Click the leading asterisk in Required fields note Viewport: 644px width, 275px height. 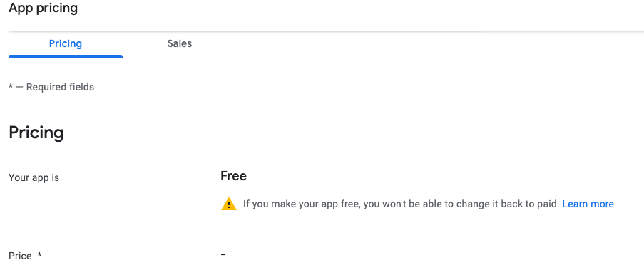click(x=11, y=87)
